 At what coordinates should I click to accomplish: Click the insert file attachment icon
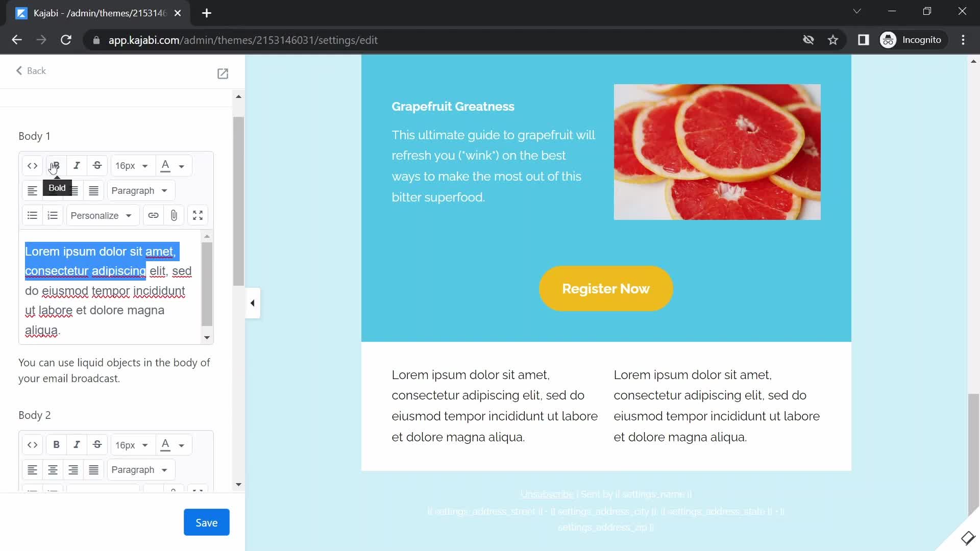[175, 215]
